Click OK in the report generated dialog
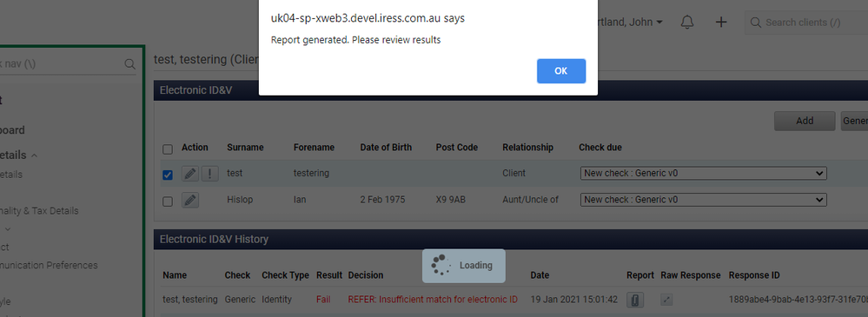 point(560,71)
